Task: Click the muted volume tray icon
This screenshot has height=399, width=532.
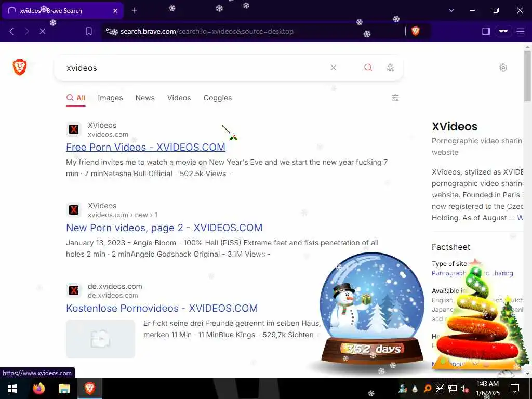Action: [464, 389]
